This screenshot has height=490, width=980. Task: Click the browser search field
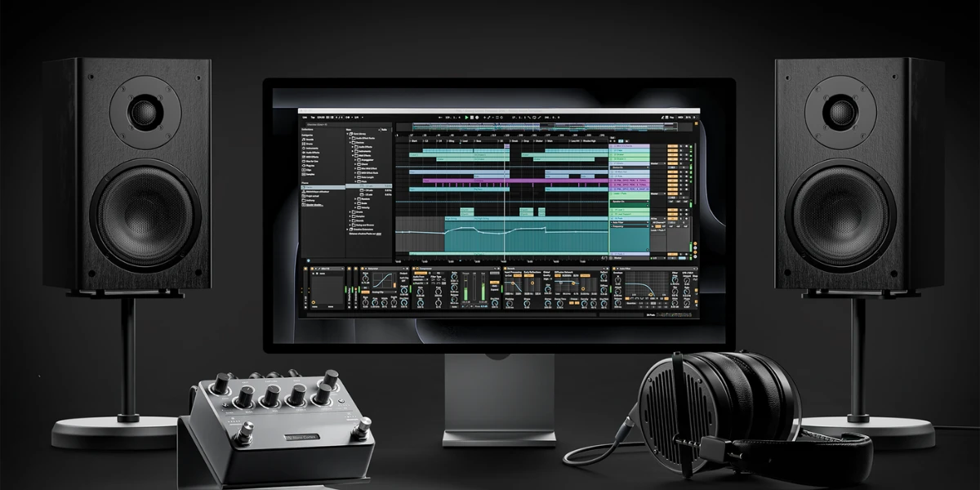tap(349, 124)
